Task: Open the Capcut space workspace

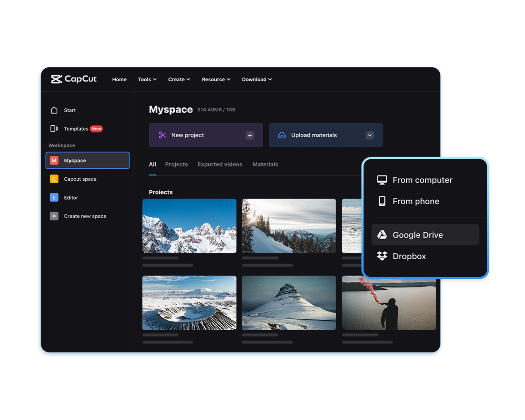Action: [x=54, y=179]
